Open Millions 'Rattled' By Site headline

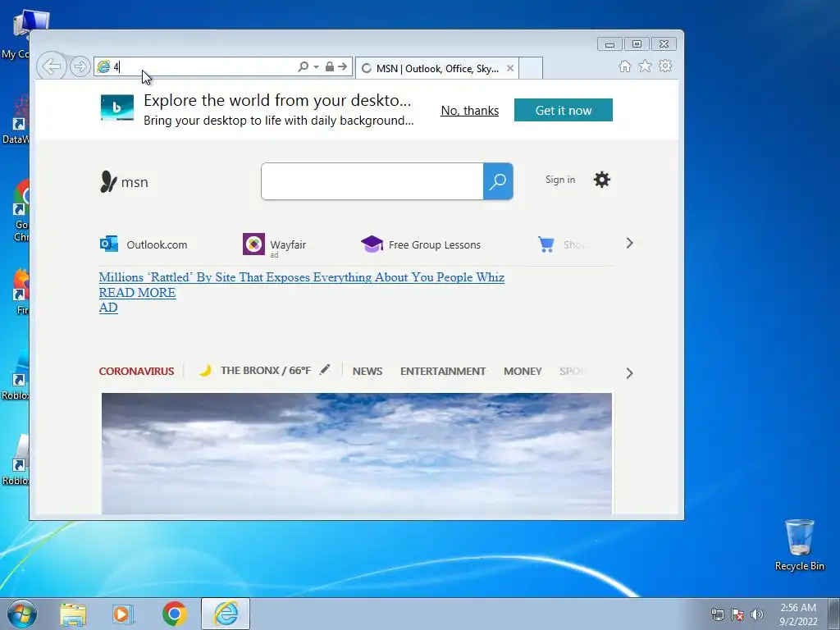(302, 277)
